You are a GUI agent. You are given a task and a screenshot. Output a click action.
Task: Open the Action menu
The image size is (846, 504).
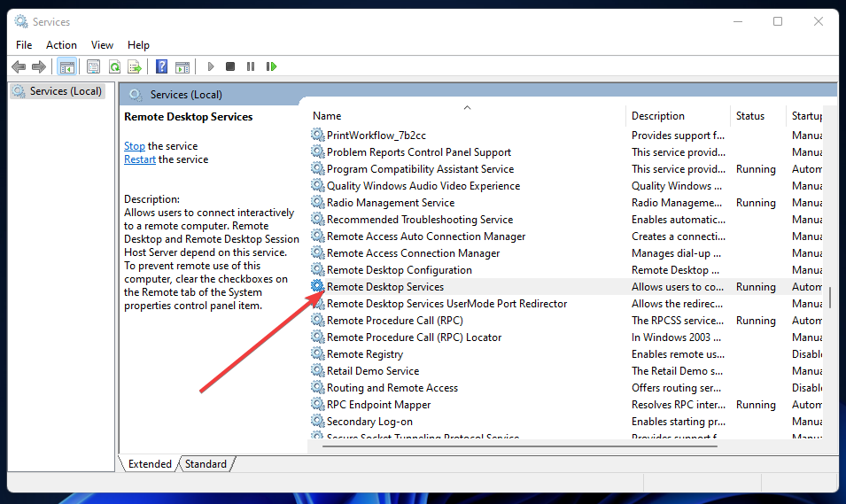click(61, 45)
